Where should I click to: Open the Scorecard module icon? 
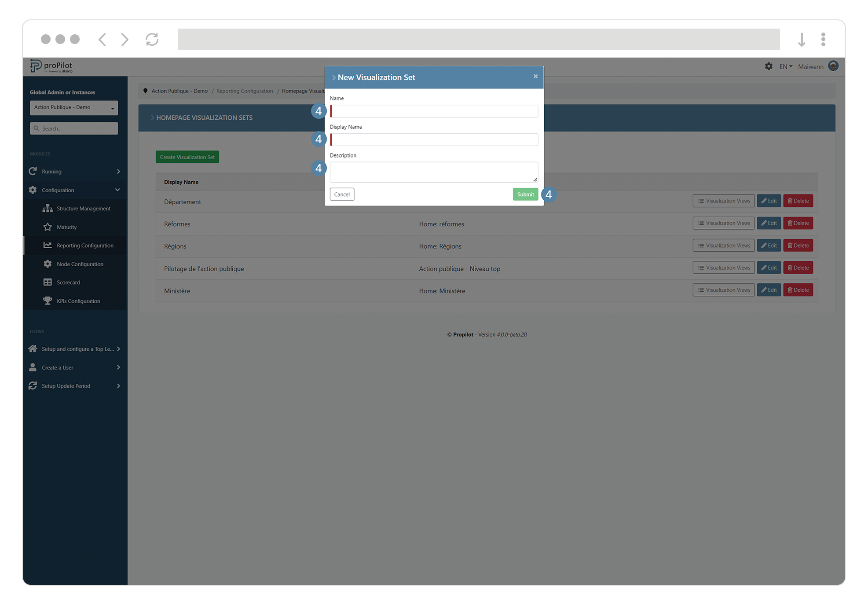tap(48, 282)
